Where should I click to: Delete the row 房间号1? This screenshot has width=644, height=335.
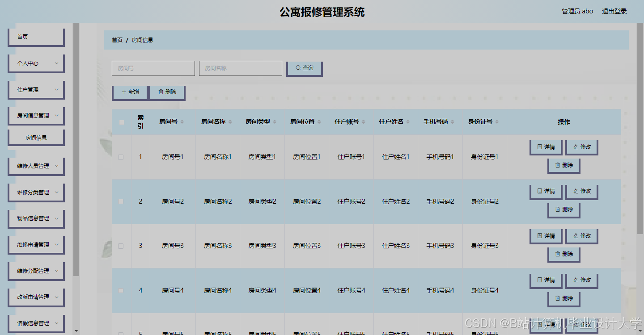(x=564, y=165)
